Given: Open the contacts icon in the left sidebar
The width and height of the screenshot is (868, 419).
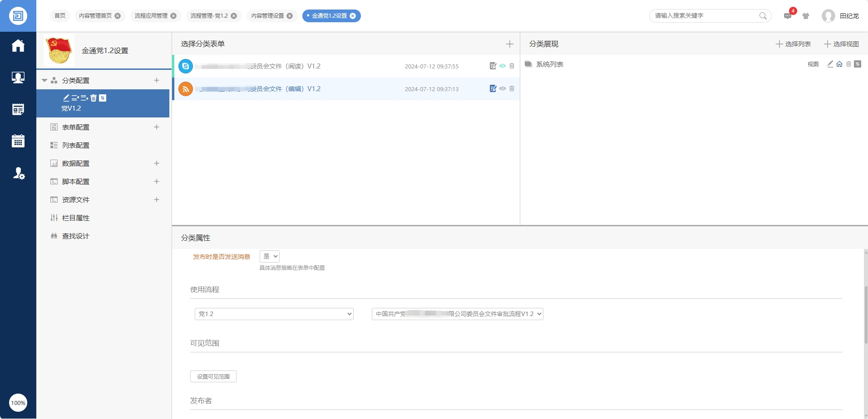Looking at the screenshot, I should (18, 78).
